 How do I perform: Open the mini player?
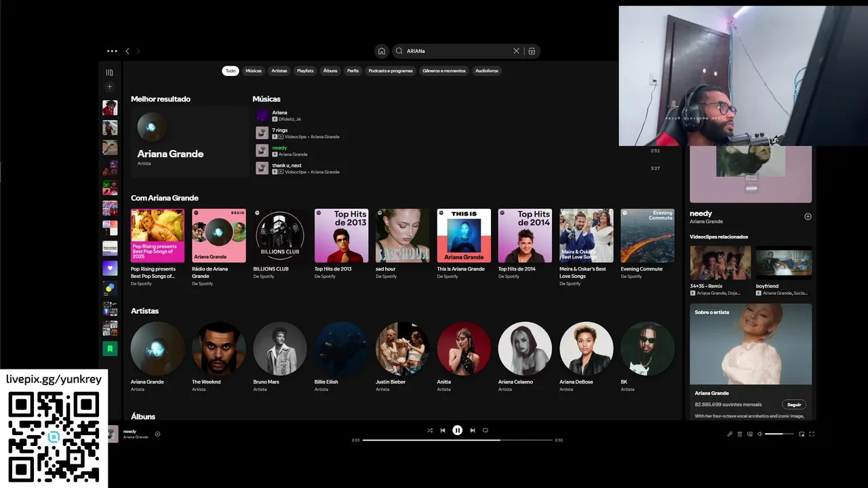(802, 434)
